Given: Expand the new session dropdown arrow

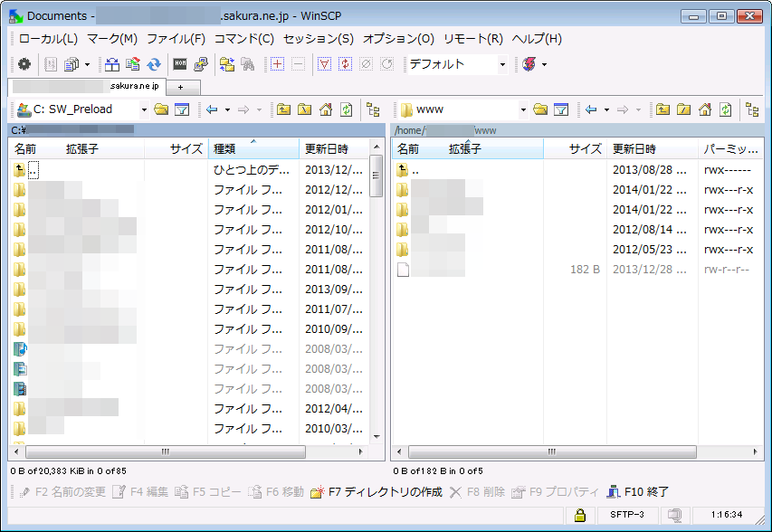Looking at the screenshot, I should tap(544, 64).
